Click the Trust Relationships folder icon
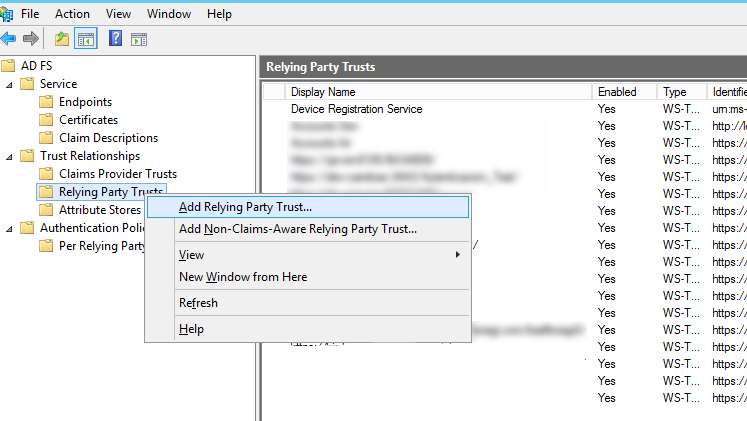747x421 pixels. (x=27, y=156)
